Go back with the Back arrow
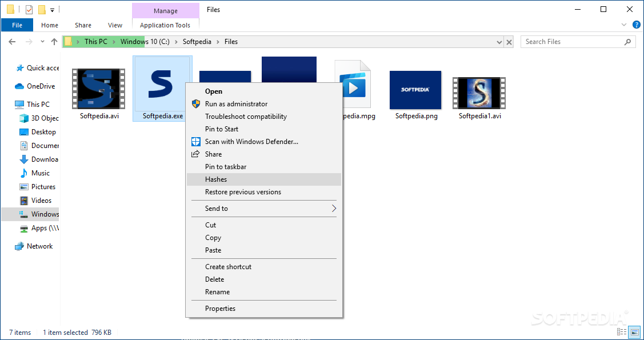This screenshot has height=340, width=644. tap(12, 42)
